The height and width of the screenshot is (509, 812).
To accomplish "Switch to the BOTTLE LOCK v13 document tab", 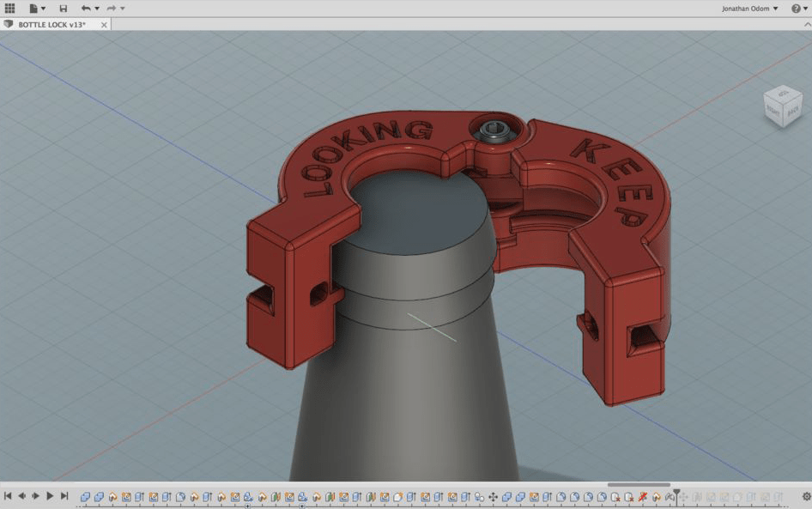I will [x=52, y=24].
